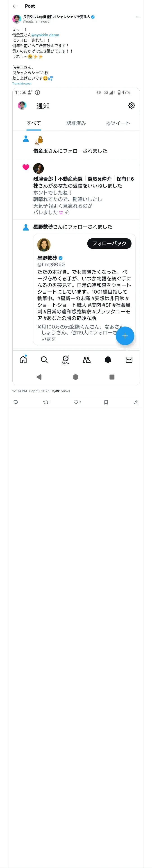Click the フォローバック button

coord(109,243)
